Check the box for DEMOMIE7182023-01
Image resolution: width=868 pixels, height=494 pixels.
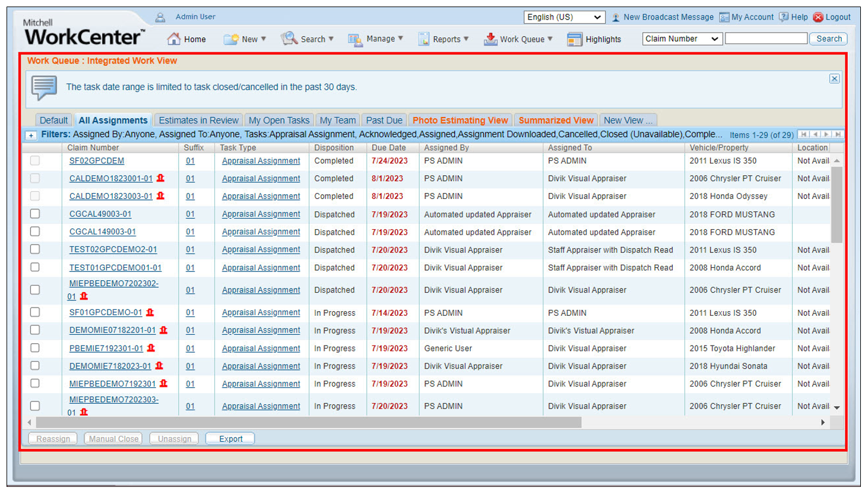point(35,366)
